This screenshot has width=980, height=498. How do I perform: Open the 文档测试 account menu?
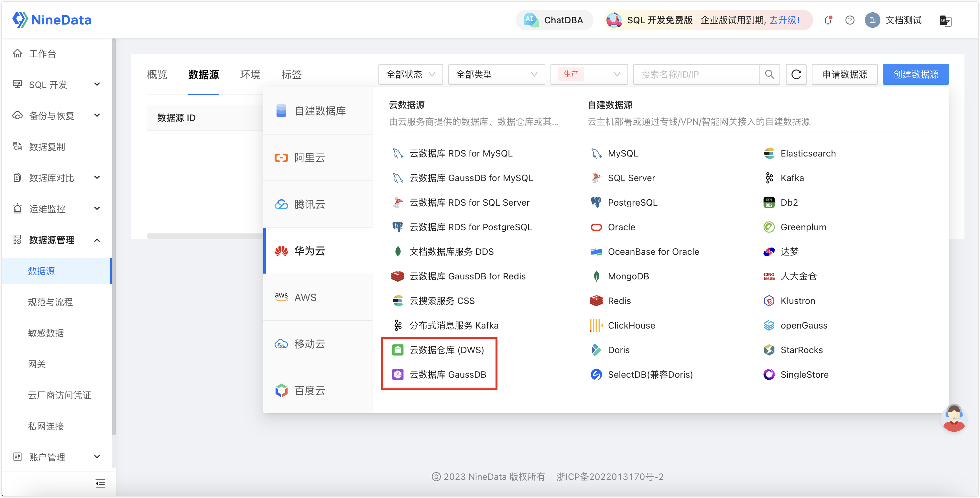coord(893,20)
